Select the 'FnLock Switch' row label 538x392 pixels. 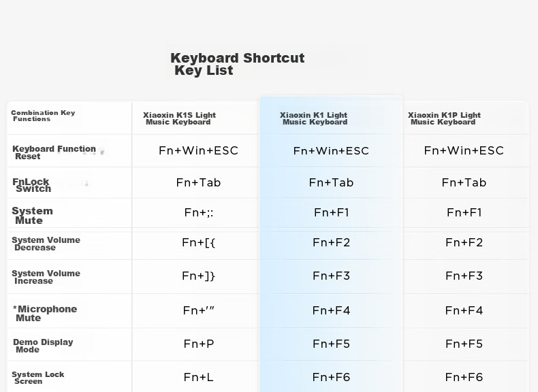31,185
